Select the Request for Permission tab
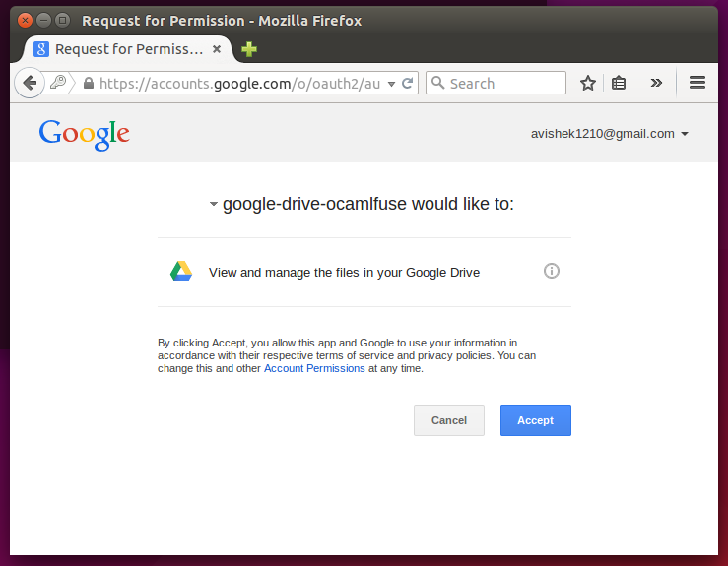The height and width of the screenshot is (566, 728). tap(128, 49)
